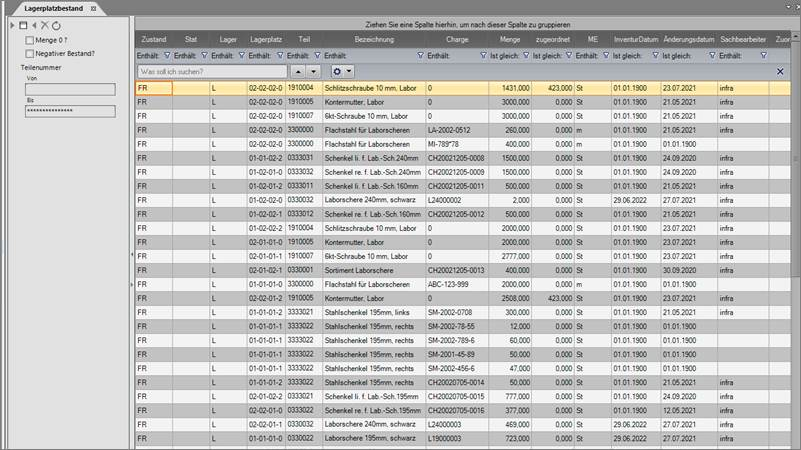Sort by the Bezeichnung column header
The height and width of the screenshot is (450, 801).
(x=373, y=38)
